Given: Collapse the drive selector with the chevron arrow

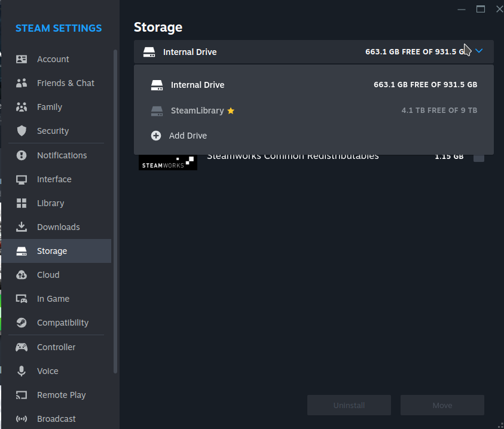Looking at the screenshot, I should coord(479,51).
